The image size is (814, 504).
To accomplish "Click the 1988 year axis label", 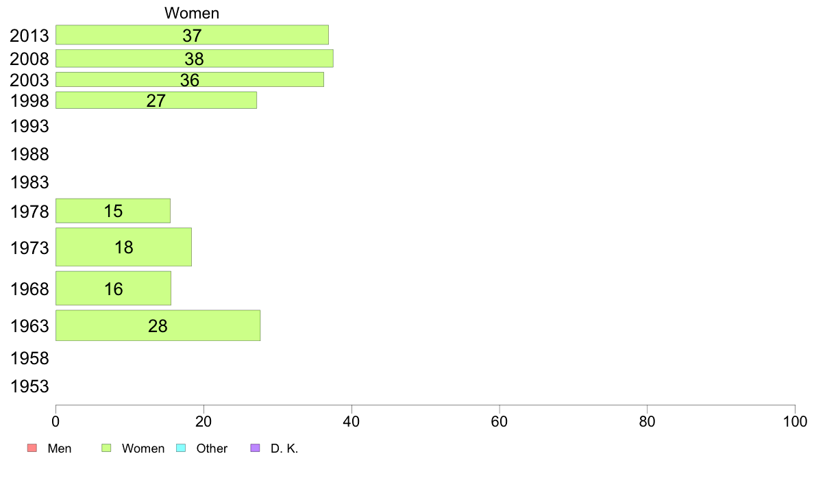I will [x=29, y=154].
